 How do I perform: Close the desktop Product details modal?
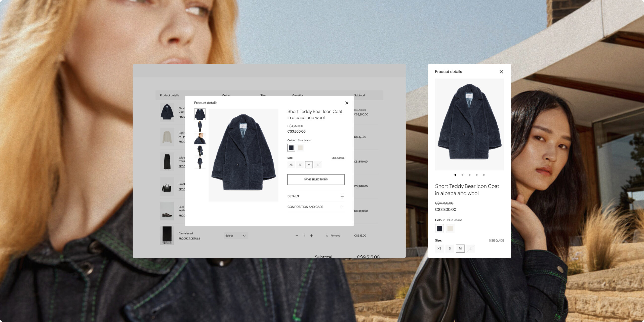347,103
